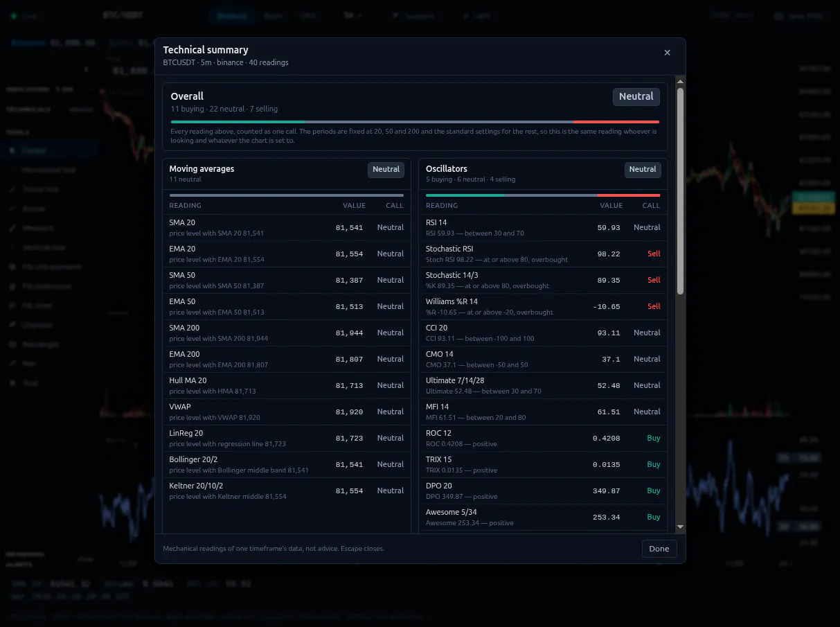
Task: Select the MFI 14 oscillator label
Action: (437, 407)
